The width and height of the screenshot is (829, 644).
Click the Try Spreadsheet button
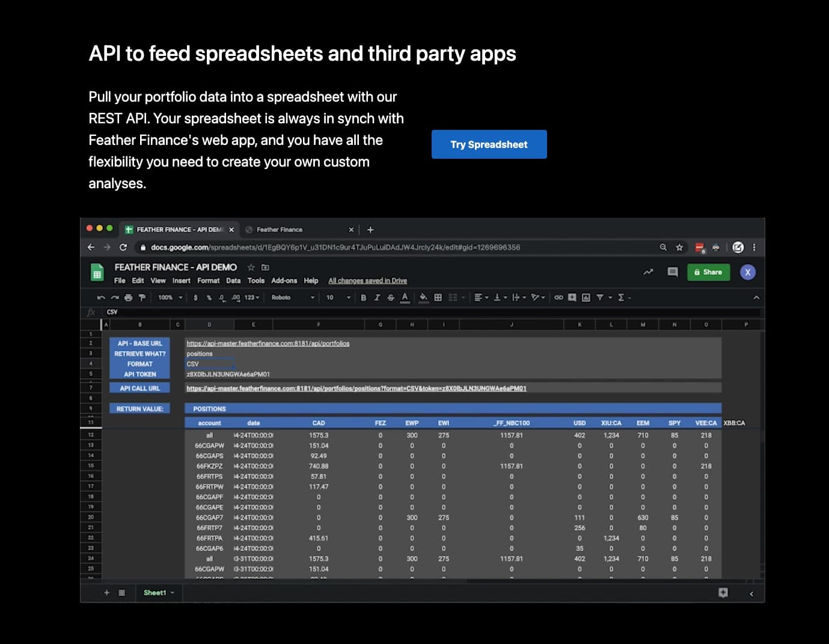coord(489,144)
